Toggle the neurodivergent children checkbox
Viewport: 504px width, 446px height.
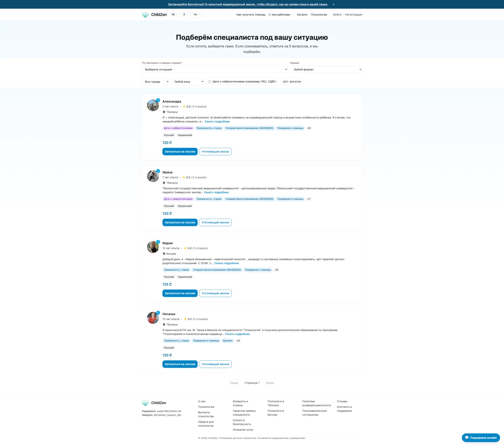[210, 82]
